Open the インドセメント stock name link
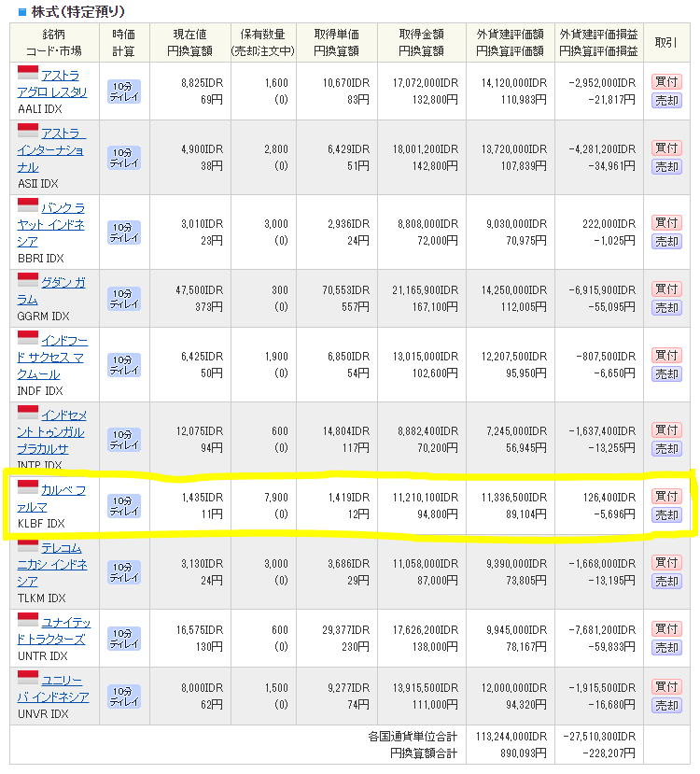 click(51, 431)
